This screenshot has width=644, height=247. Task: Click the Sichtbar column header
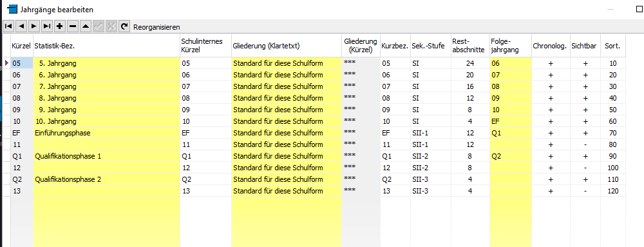click(585, 46)
